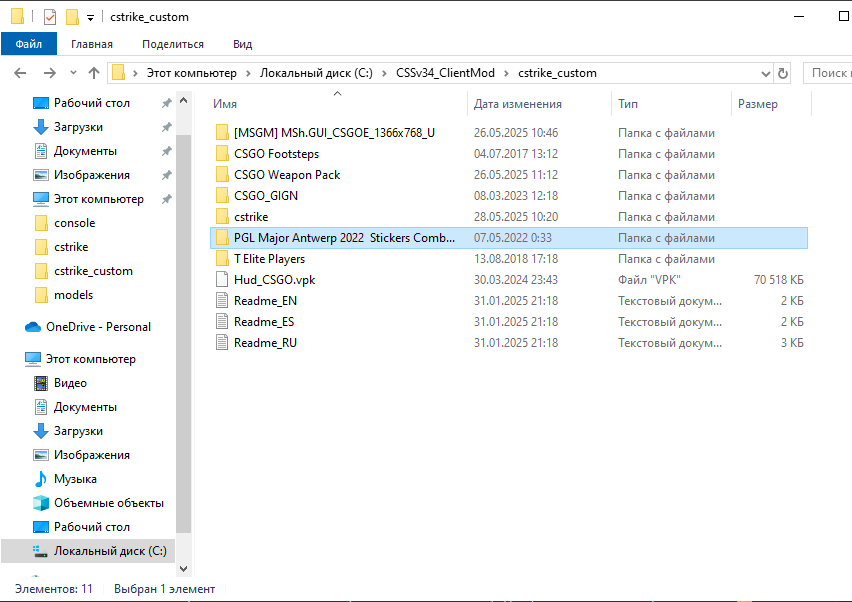Click the search box field
This screenshot has width=852, height=602.
(x=828, y=73)
